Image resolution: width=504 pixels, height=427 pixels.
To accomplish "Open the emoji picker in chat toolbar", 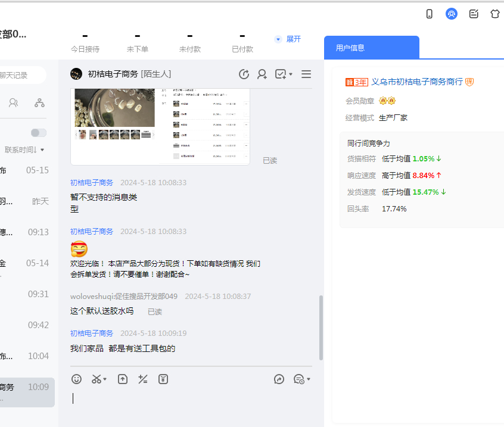I will [76, 379].
